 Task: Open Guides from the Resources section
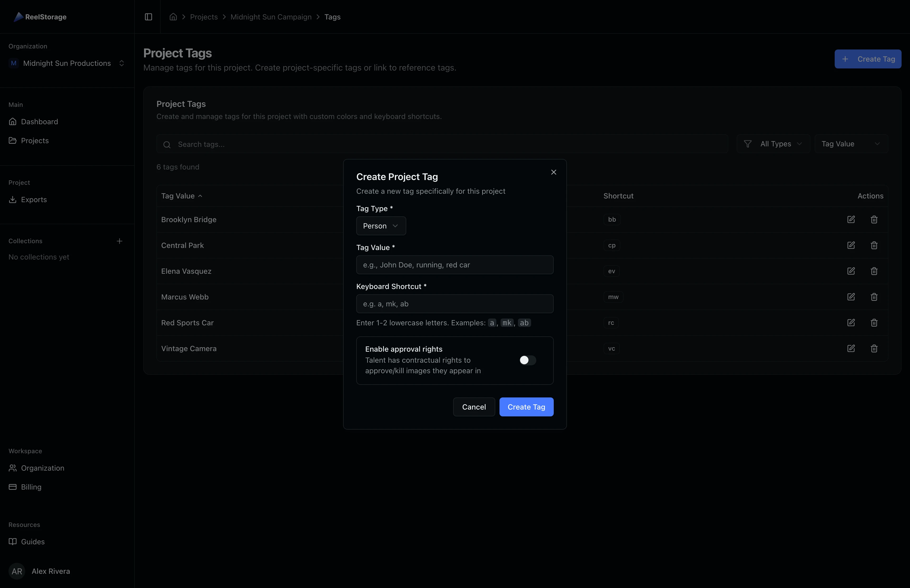[x=32, y=541]
